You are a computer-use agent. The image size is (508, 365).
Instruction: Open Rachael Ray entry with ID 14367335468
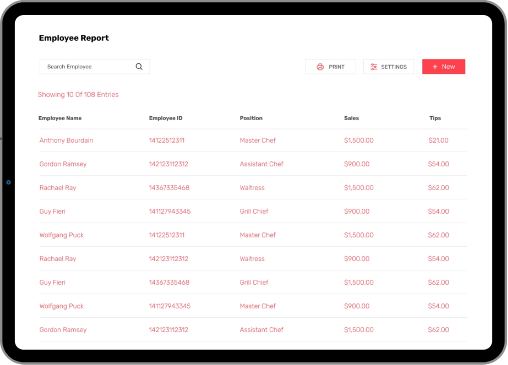58,188
